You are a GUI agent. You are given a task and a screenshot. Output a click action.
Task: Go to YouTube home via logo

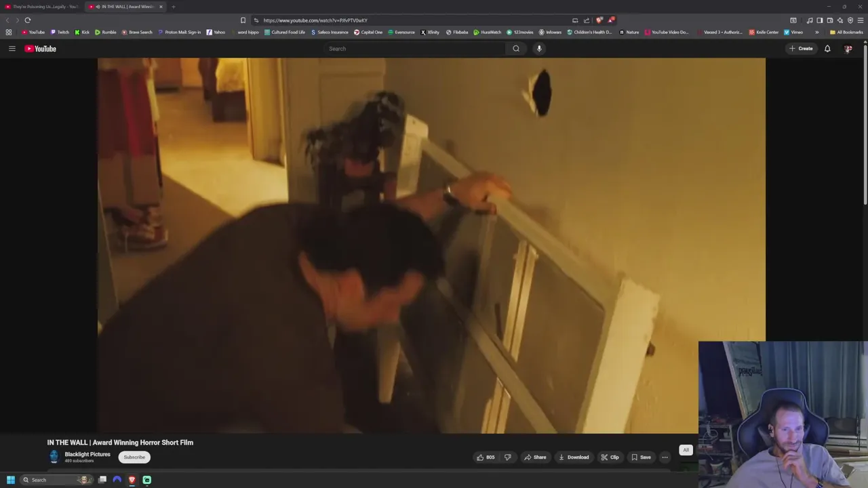[x=40, y=48]
